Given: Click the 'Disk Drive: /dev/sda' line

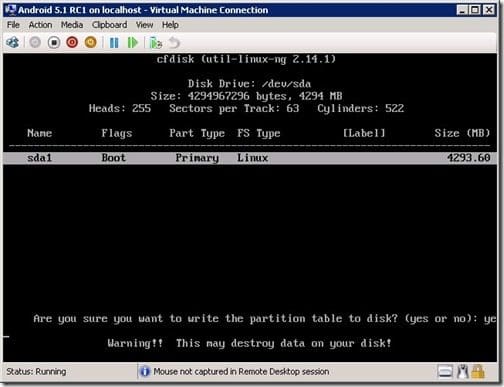Looking at the screenshot, I should pos(249,83).
